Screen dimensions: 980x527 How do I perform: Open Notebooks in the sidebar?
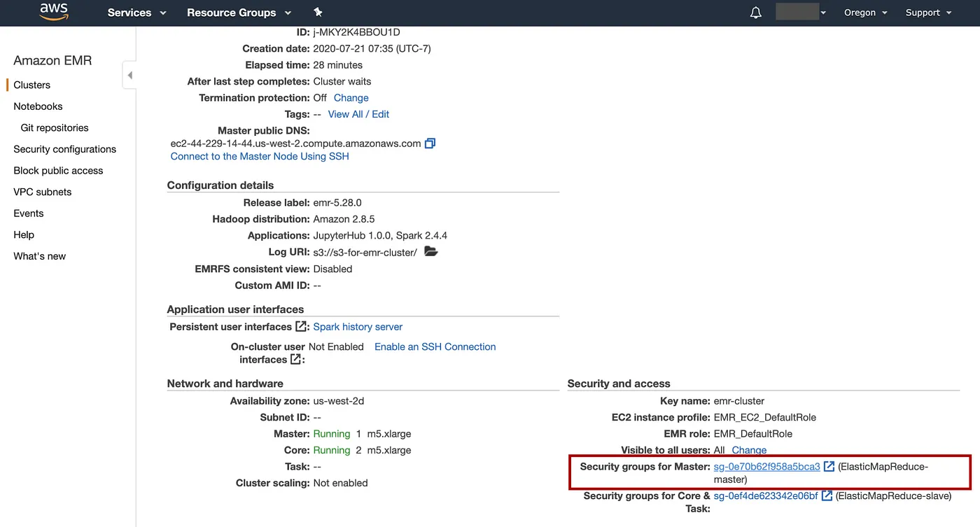click(38, 106)
